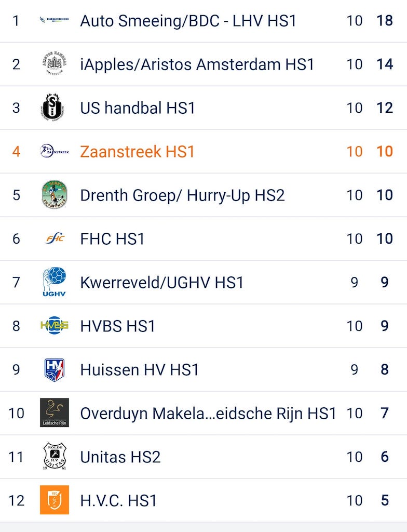Image resolution: width=407 pixels, height=532 pixels.
Task: Open Kwerreveld/UGHV HS1 team details
Action: [x=162, y=283]
